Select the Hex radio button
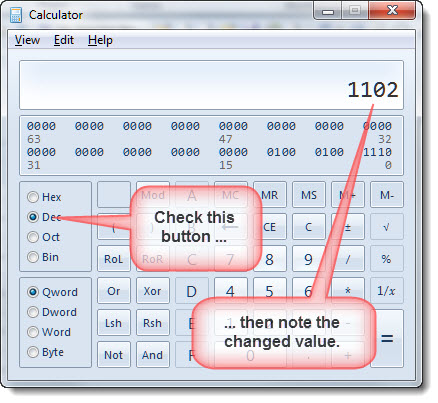Image resolution: width=438 pixels, height=403 pixels. coord(33,197)
